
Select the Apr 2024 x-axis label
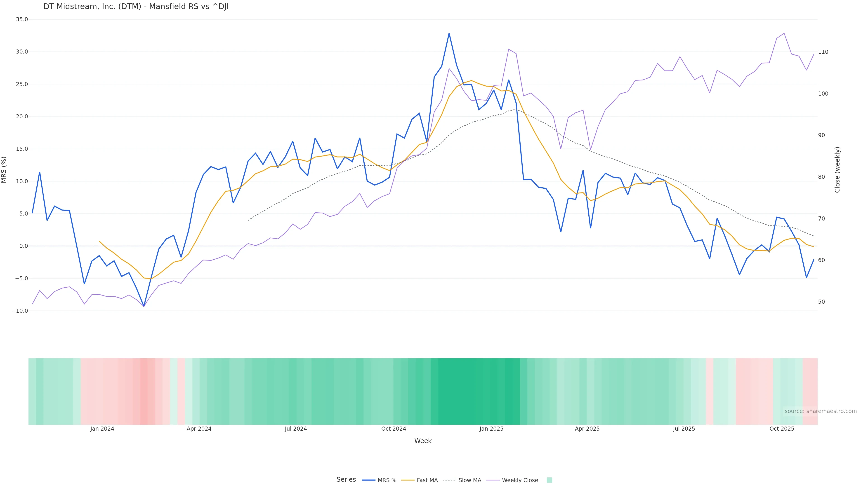point(199,429)
